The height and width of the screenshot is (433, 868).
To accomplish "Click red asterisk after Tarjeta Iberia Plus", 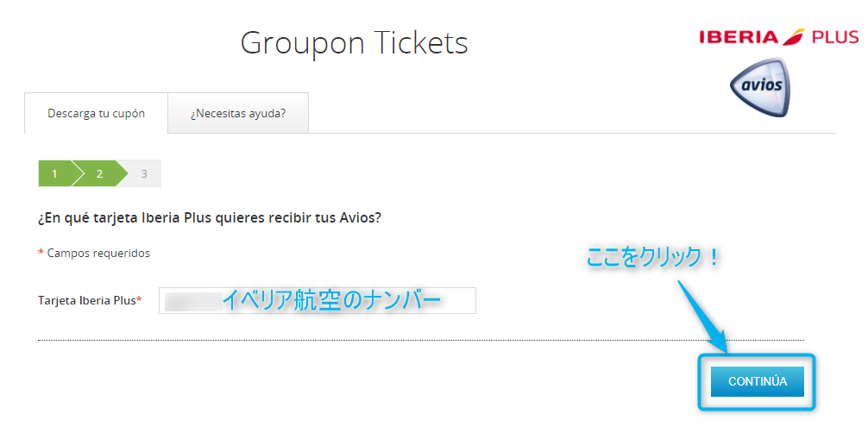I will click(139, 299).
